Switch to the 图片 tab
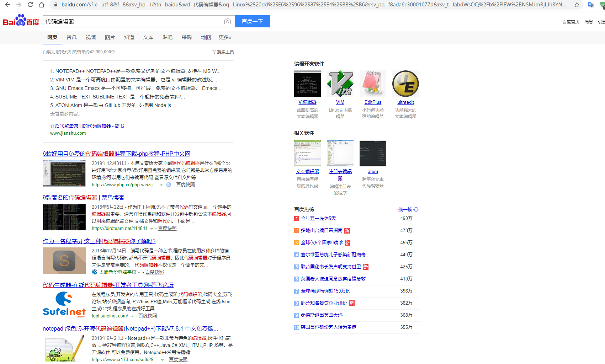 [x=110, y=37]
